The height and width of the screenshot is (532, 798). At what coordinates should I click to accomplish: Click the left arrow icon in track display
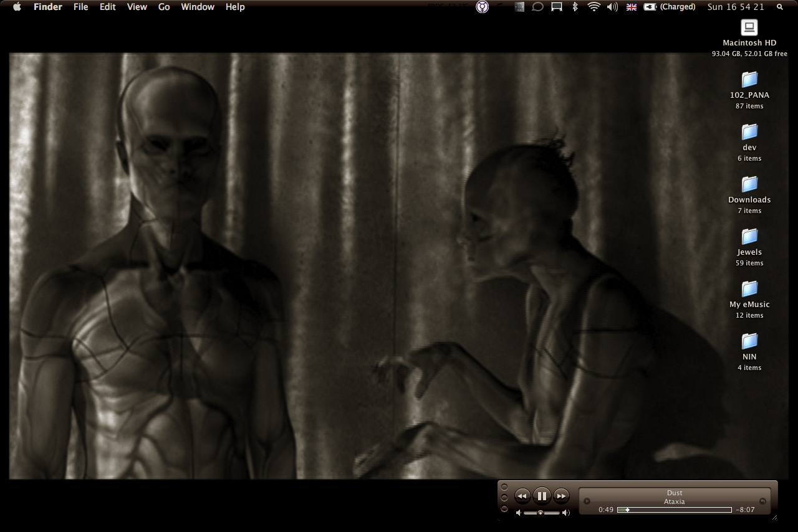pyautogui.click(x=587, y=501)
